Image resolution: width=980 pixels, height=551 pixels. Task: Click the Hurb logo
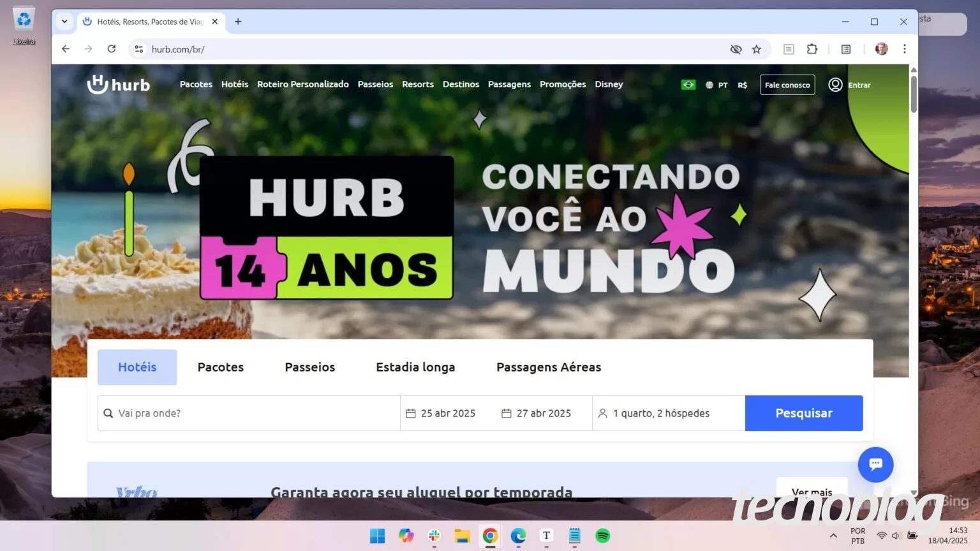119,84
